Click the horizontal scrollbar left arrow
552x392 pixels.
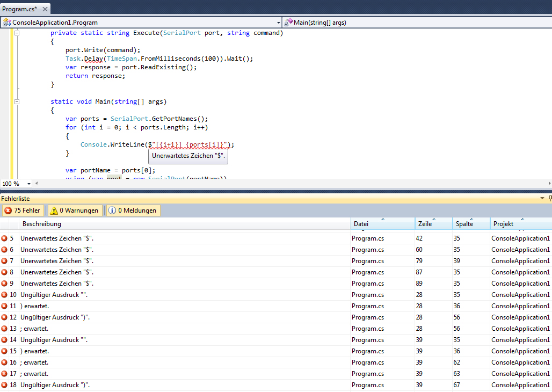click(37, 184)
